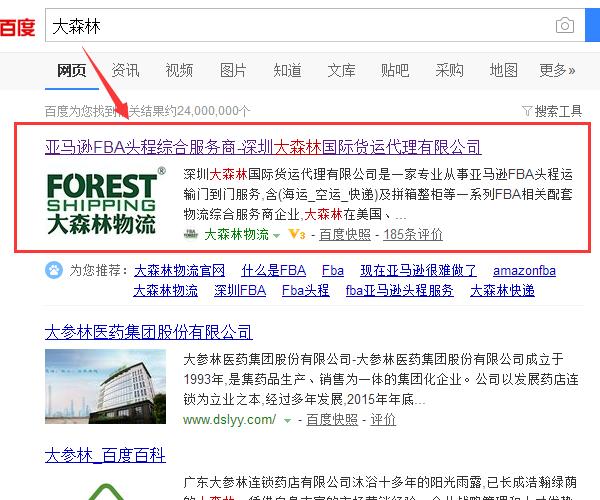Click recommended link Fba

[333, 270]
